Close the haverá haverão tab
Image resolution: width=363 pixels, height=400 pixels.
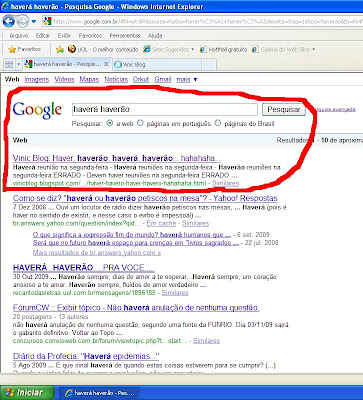tap(106, 64)
